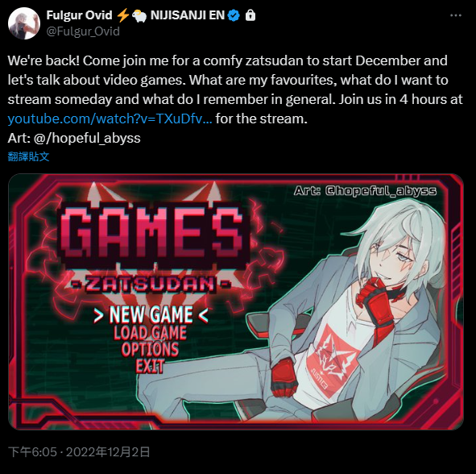Click the lightning bolt emoji in name
The width and height of the screenshot is (476, 474).
pos(122,15)
